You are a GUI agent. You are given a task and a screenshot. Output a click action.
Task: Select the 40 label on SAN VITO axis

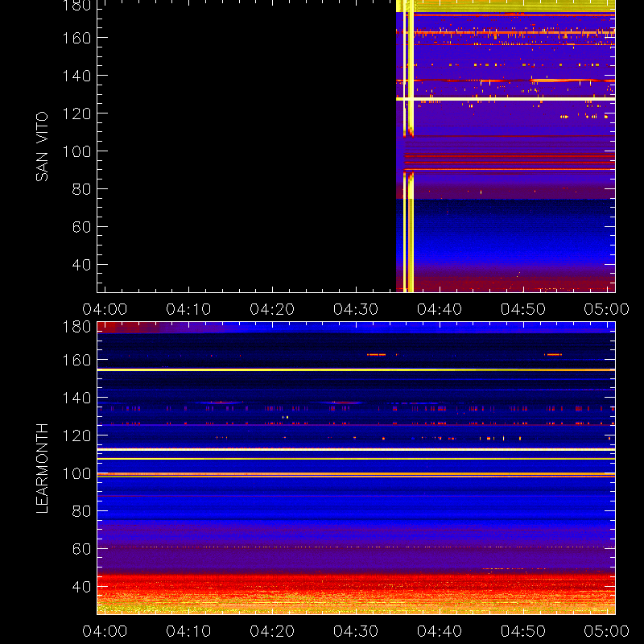pyautogui.click(x=81, y=265)
